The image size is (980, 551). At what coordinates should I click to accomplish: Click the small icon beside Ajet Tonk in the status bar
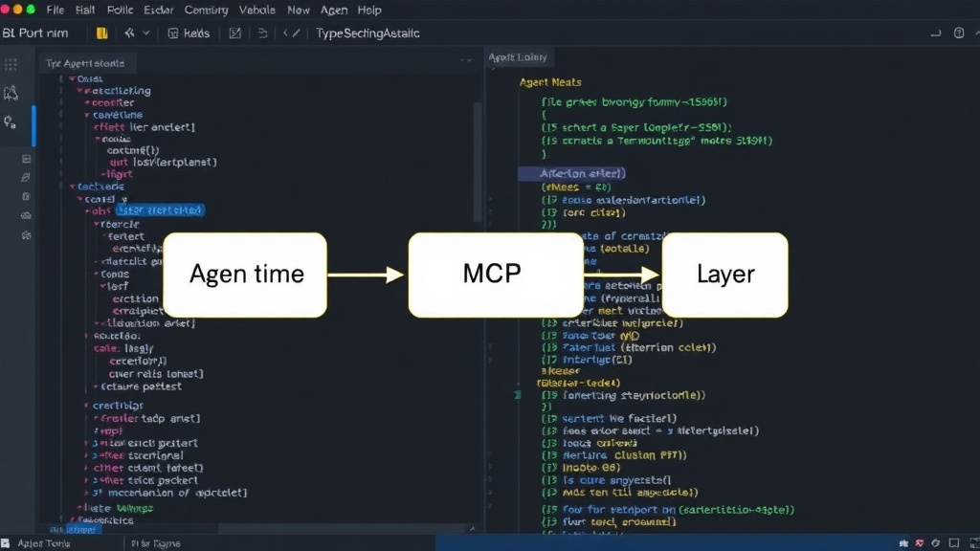[6, 543]
